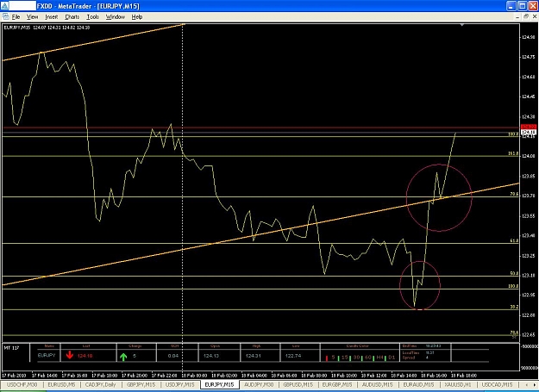This screenshot has width=539, height=392.
Task: Click the 60 candle color indicator
Action: [367, 358]
